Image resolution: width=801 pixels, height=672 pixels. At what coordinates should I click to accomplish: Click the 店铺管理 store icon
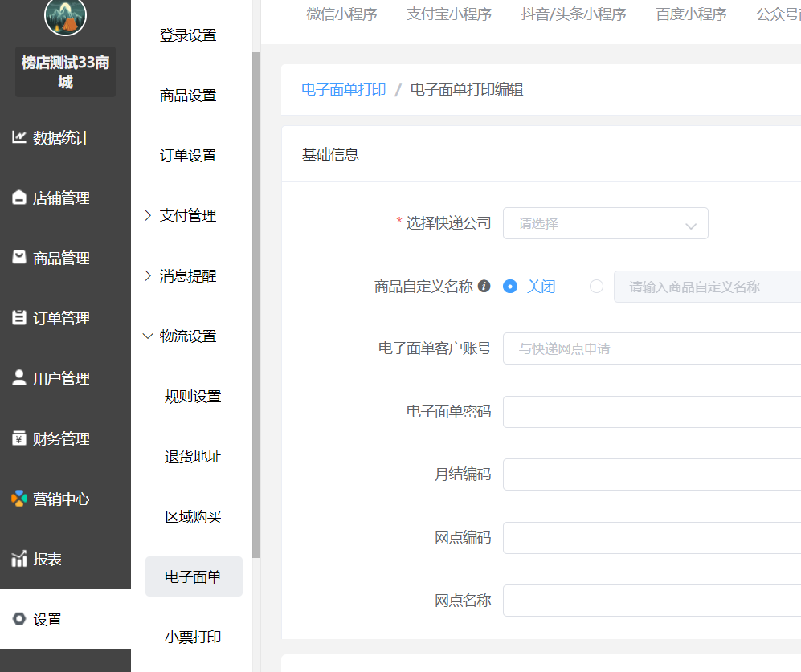click(x=19, y=198)
